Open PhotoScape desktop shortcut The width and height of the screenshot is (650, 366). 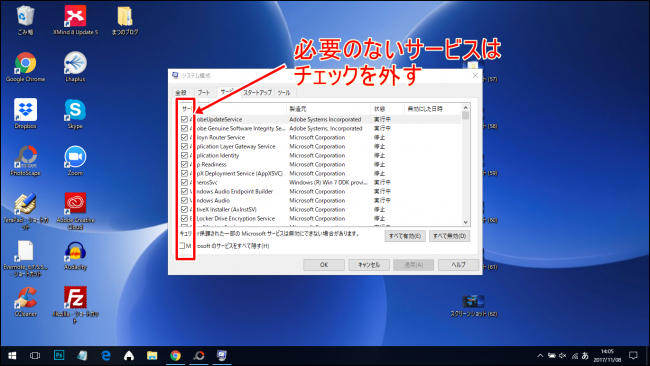coord(26,160)
